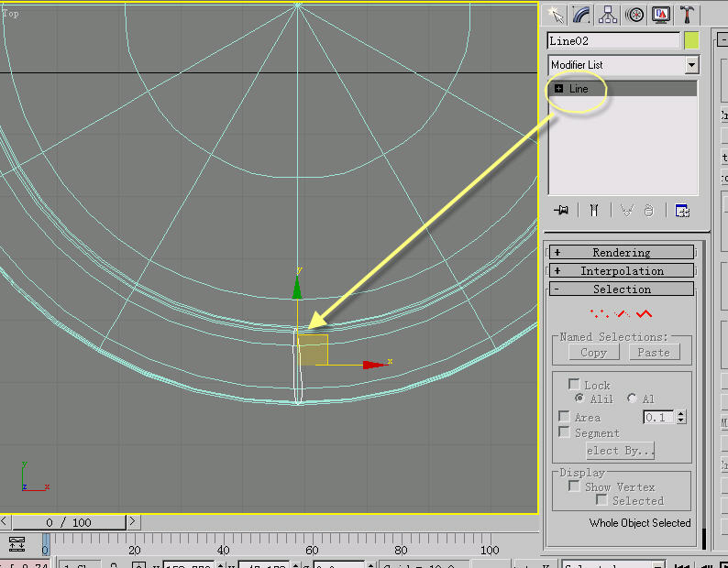
Task: Click the Top viewport label
Action: [10, 14]
